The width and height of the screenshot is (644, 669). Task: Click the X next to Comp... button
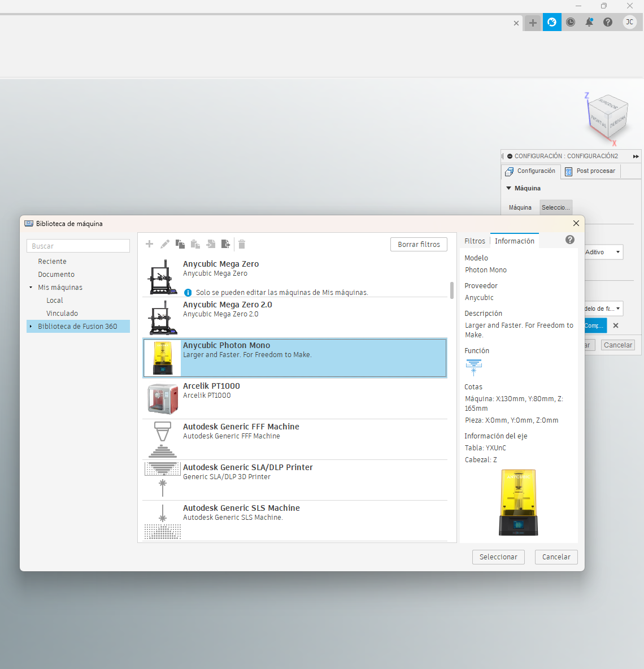click(x=615, y=325)
